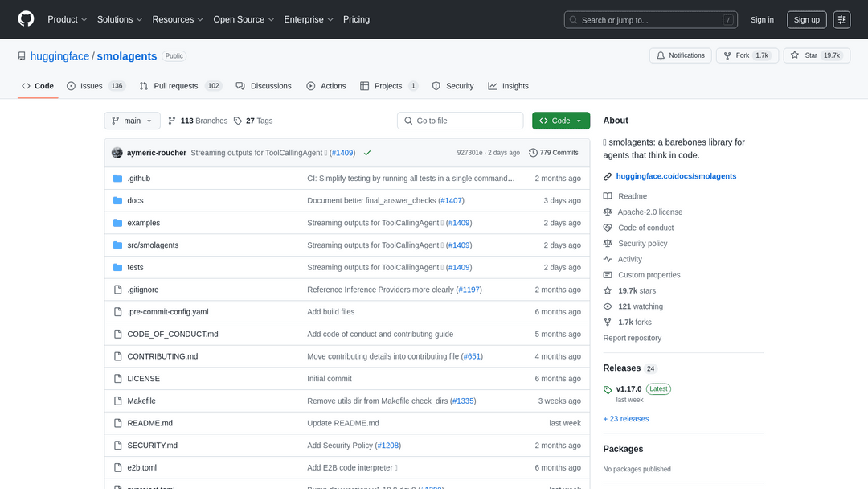Click the Notifications button

point(681,55)
